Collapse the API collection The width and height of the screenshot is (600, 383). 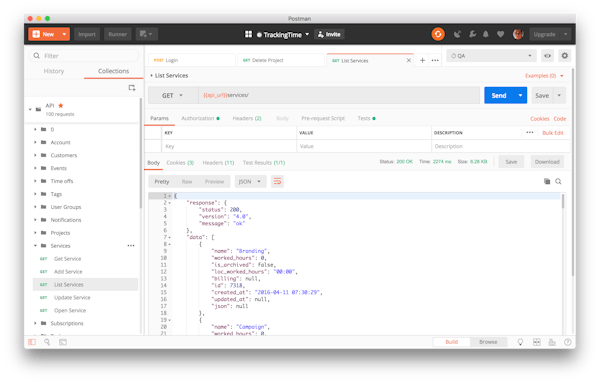pos(30,109)
